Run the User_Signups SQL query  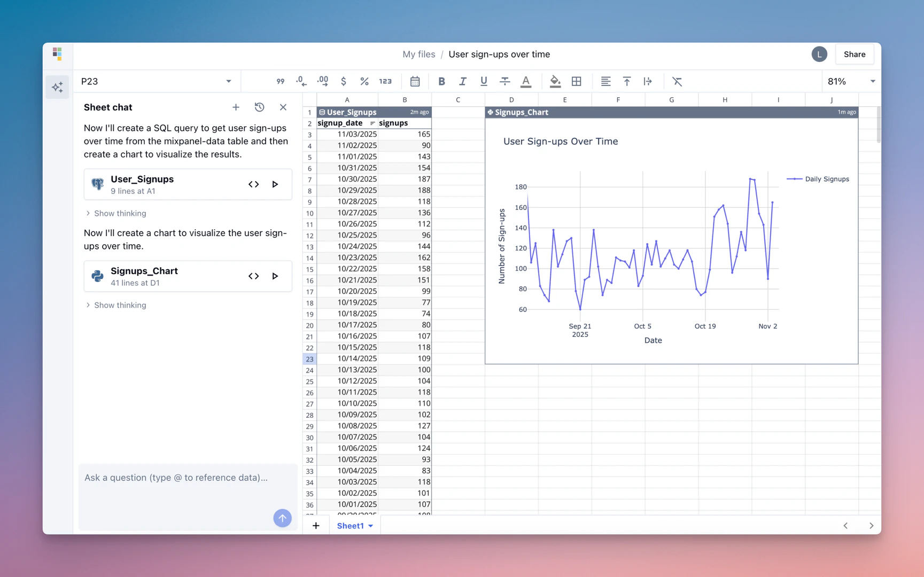coord(275,184)
